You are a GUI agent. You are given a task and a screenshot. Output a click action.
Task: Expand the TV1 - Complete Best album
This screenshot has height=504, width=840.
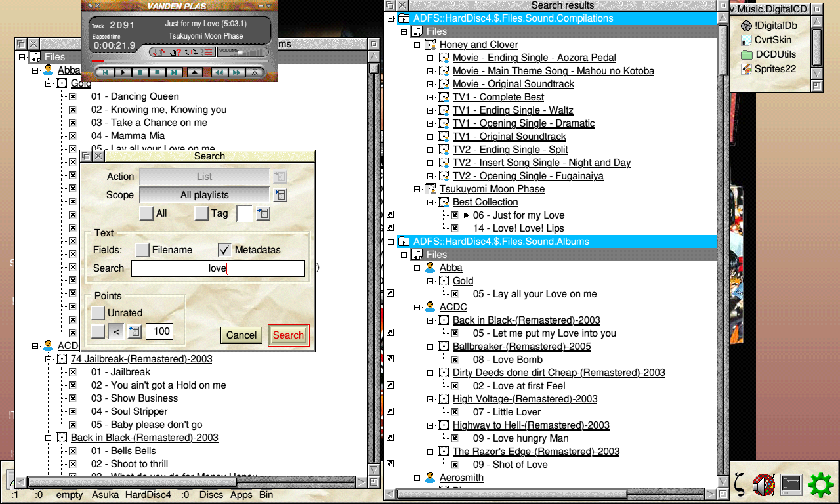(x=430, y=97)
